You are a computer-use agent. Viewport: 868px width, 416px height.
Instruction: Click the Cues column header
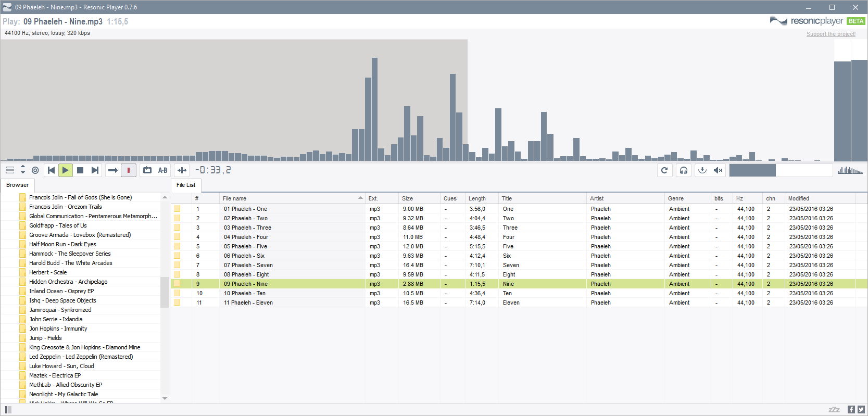pos(452,198)
